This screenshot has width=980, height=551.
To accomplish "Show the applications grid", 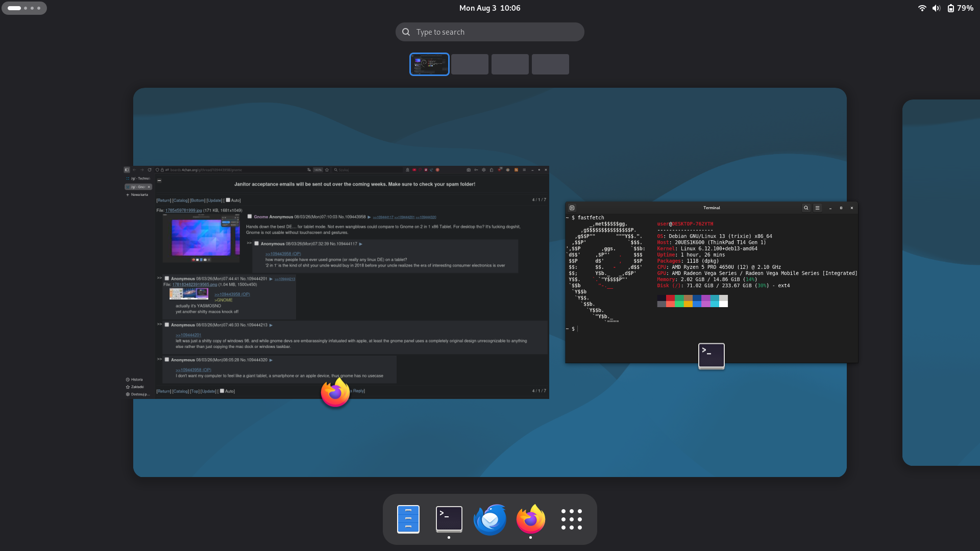I will click(x=572, y=519).
